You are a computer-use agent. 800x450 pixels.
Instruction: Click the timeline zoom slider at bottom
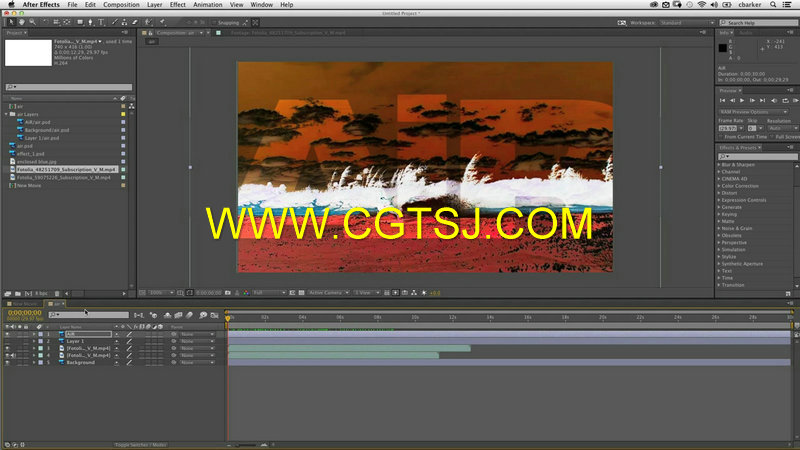(248, 445)
